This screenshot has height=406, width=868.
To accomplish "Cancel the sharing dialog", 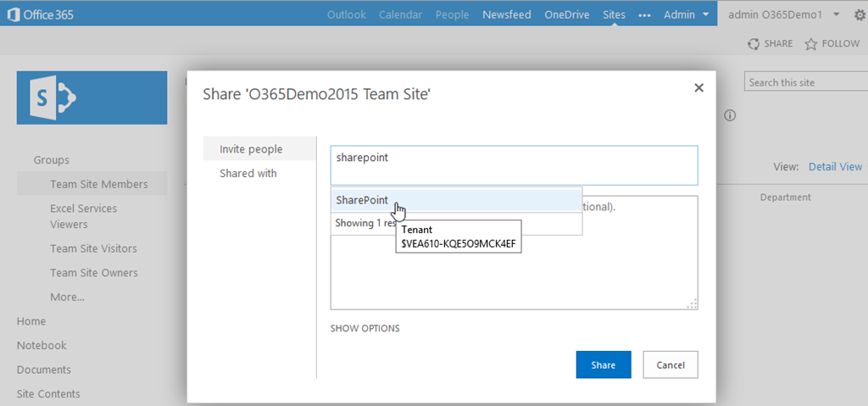I will (670, 364).
